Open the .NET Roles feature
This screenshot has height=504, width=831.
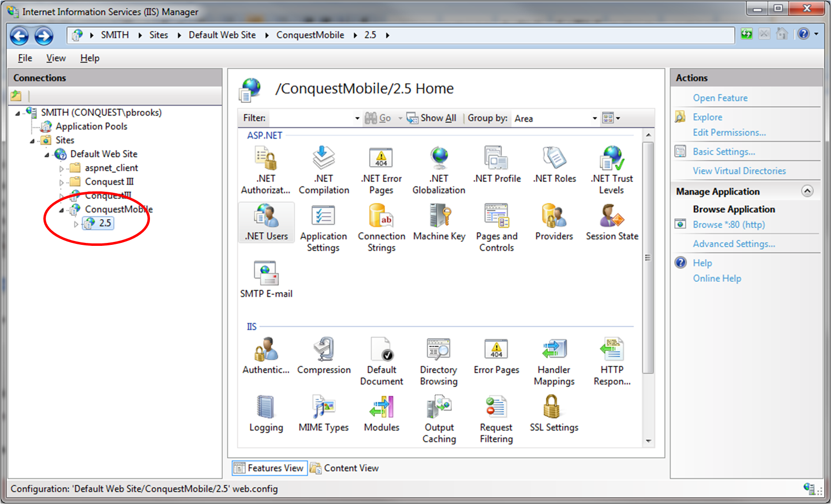point(554,165)
